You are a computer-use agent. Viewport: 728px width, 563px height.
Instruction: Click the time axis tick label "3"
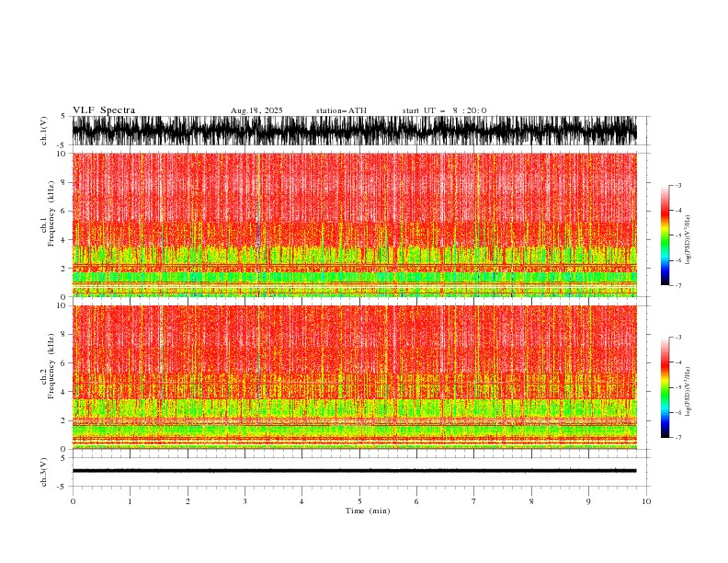tap(245, 501)
